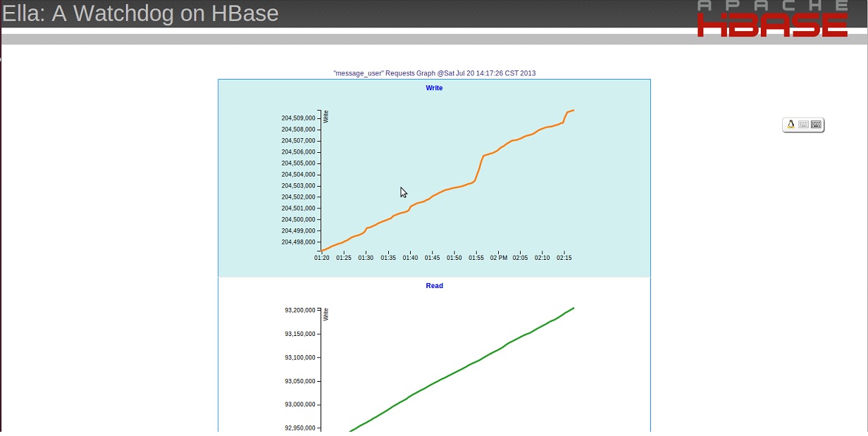Image resolution: width=868 pixels, height=436 pixels.
Task: Click the "Read" chart title
Action: click(434, 286)
